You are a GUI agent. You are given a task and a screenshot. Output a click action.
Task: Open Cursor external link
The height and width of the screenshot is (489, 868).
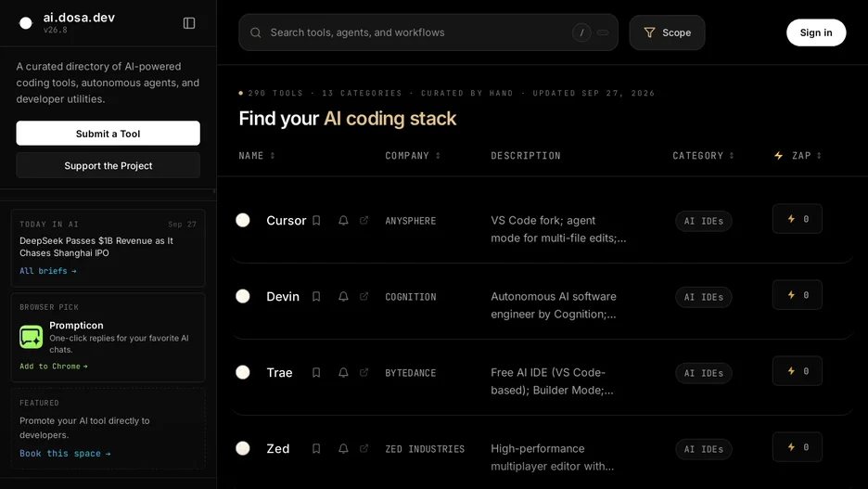coord(364,221)
